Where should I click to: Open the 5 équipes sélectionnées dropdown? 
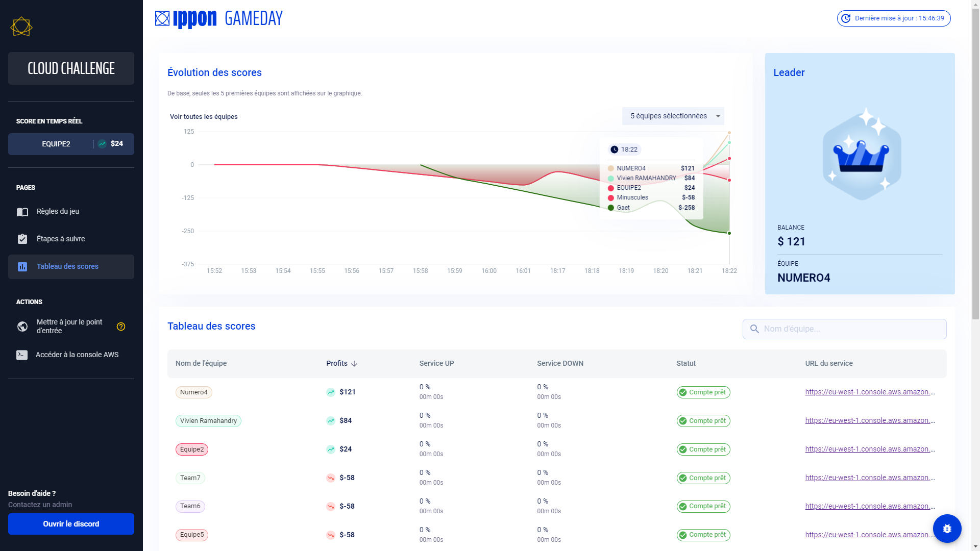[x=673, y=116]
